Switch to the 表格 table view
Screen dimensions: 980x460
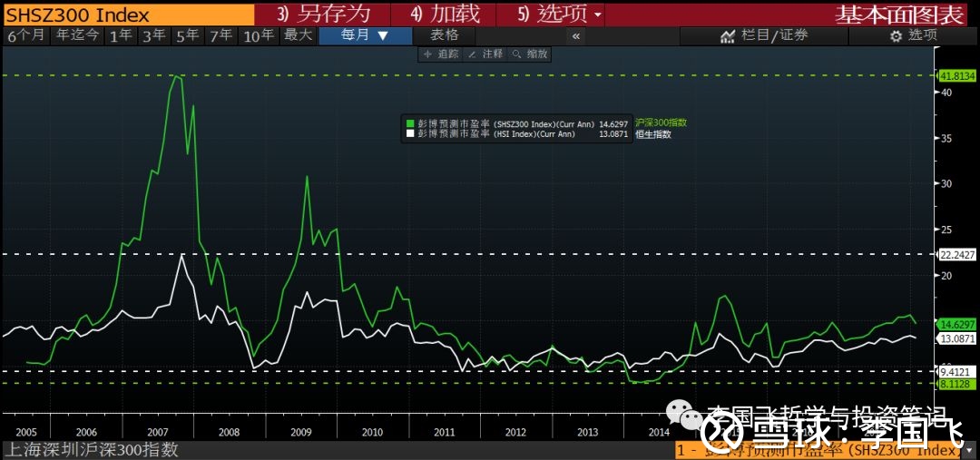point(445,35)
